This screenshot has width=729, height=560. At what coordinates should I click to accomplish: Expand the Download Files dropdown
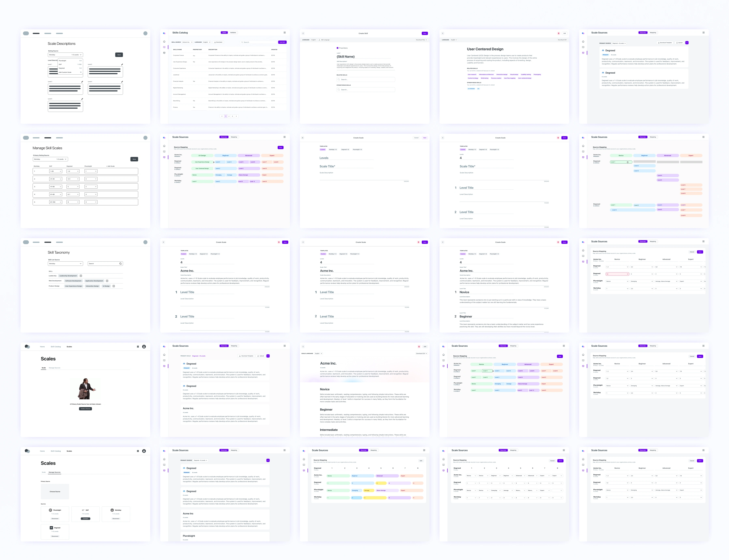pyautogui.click(x=422, y=40)
